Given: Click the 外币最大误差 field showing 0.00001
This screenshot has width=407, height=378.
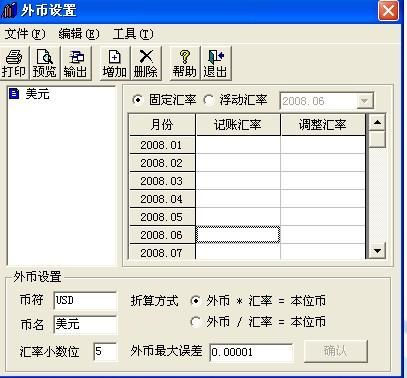Looking at the screenshot, I should click(251, 352).
